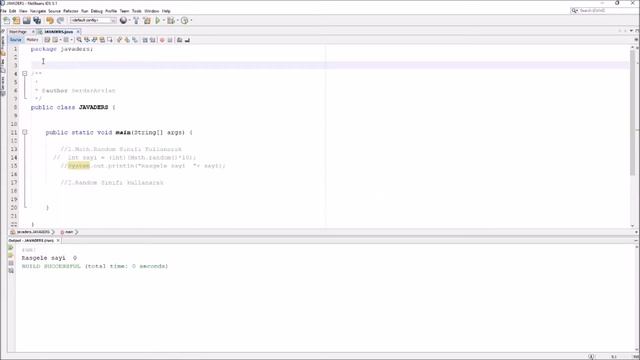Click the red Start Macro Recording icon
This screenshot has height=360, width=640.
pyautogui.click(x=162, y=40)
